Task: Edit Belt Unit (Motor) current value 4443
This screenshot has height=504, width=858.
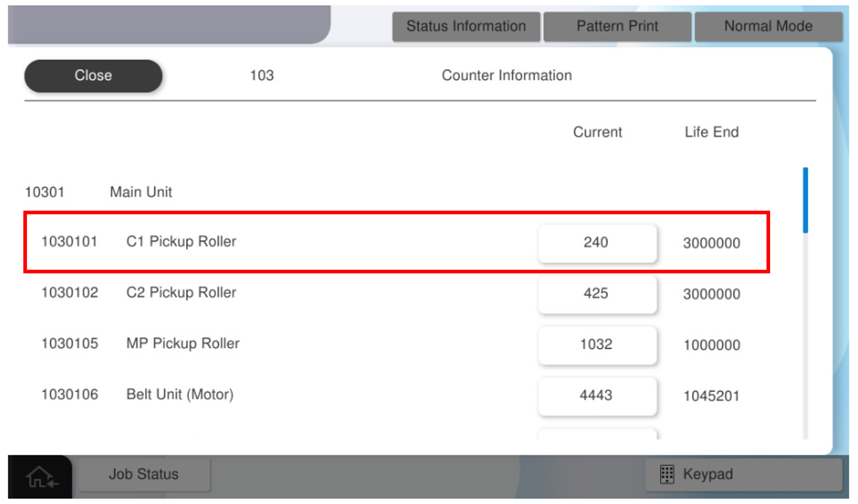Action: coord(597,396)
